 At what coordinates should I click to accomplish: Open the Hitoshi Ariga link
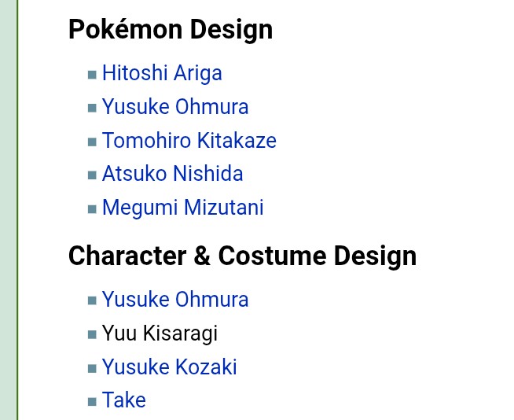[162, 73]
